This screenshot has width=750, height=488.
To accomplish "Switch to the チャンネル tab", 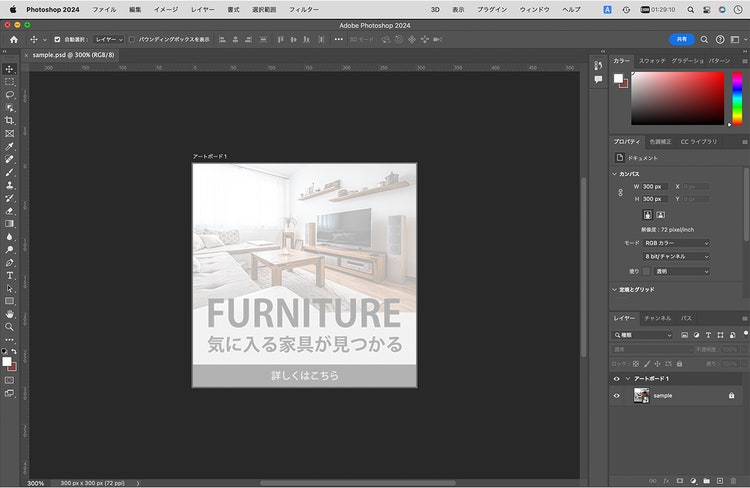I will [x=658, y=319].
